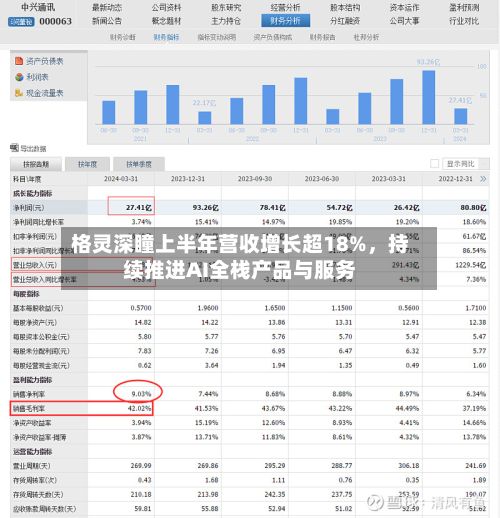Switch to the 按报告期 tab
Image resolution: width=500 pixels, height=518 pixels.
coord(36,164)
